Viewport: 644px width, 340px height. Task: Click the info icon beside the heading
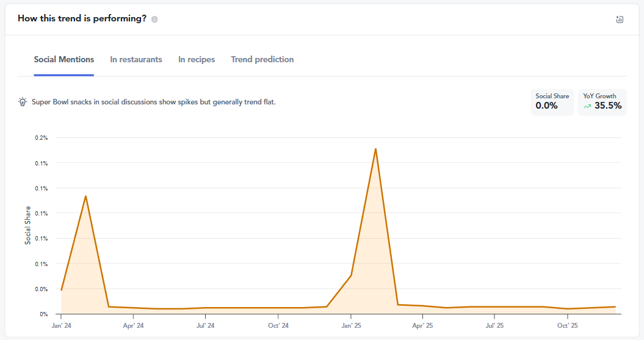(154, 19)
